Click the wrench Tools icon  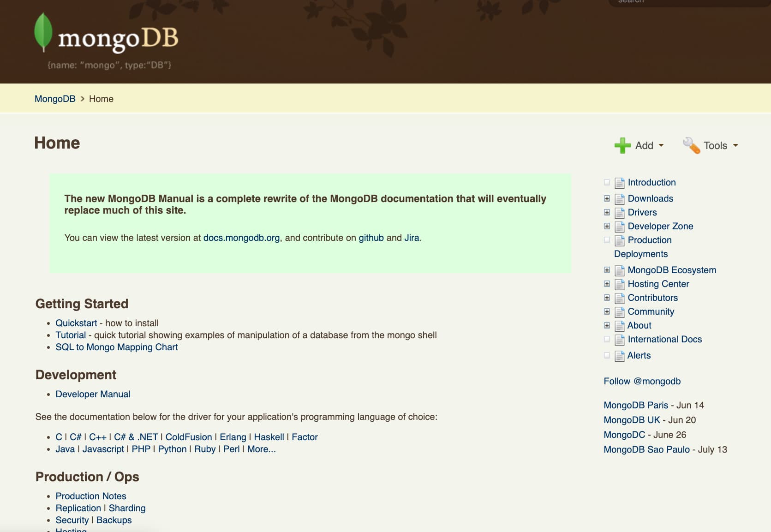coord(691,145)
